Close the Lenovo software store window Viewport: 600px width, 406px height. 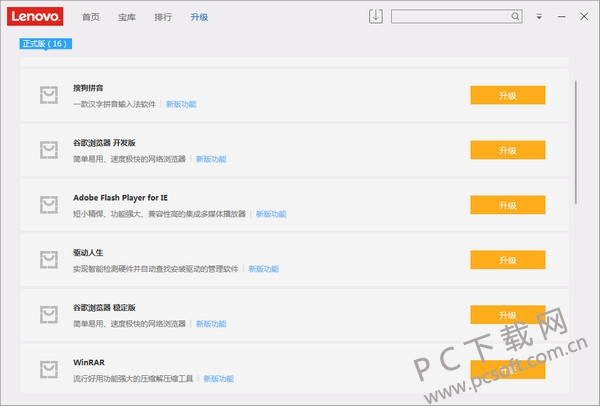click(x=584, y=16)
